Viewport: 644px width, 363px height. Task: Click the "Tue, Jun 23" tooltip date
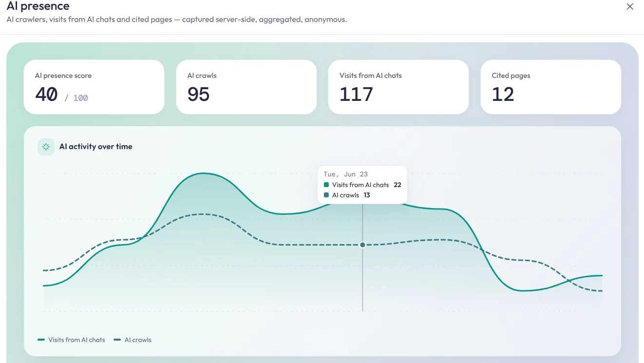[x=346, y=174]
